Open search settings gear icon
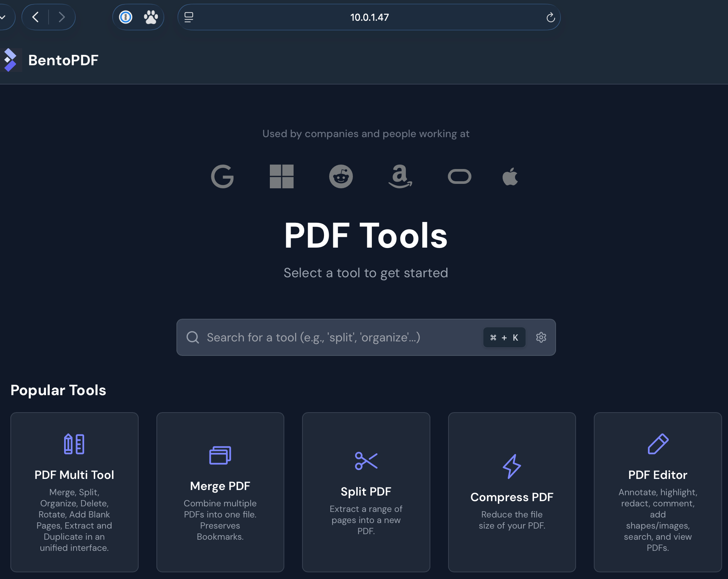 coord(541,337)
